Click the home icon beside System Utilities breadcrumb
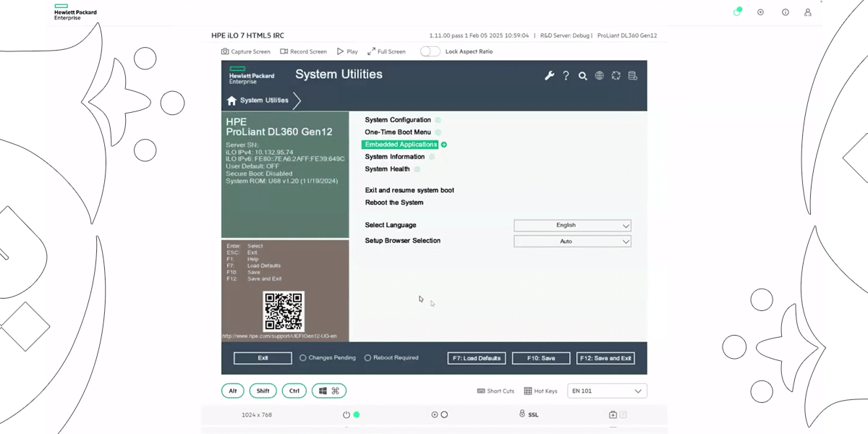 point(231,101)
